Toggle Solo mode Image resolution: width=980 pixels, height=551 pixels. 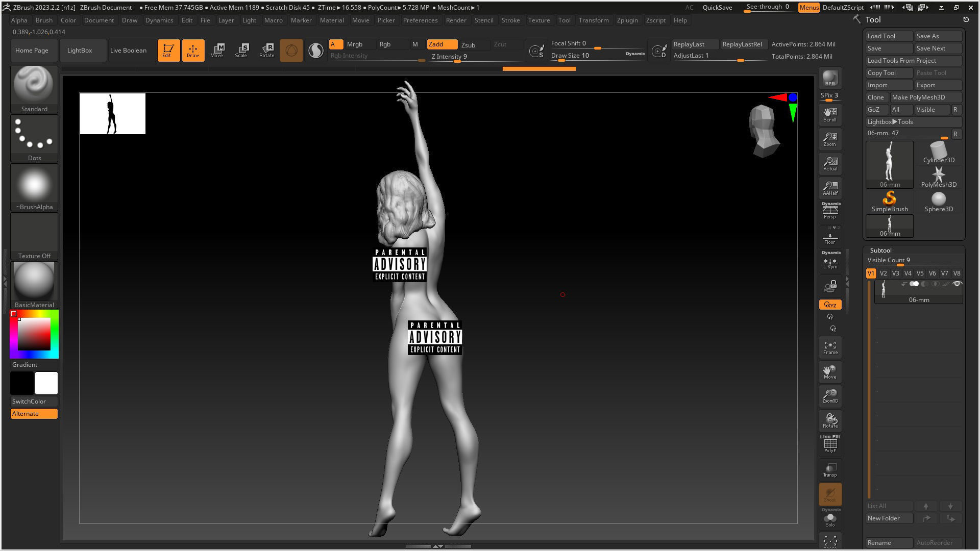tap(830, 518)
